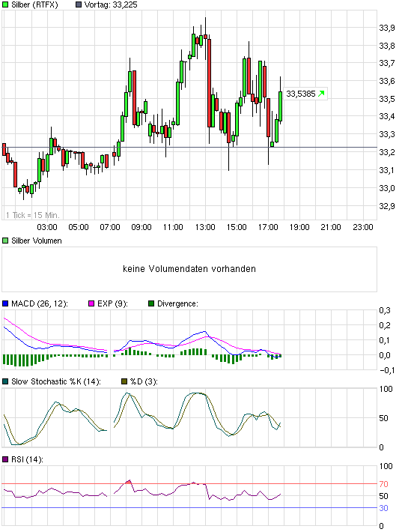
Task: Click the 'Divergence:' label
Action: [177, 303]
